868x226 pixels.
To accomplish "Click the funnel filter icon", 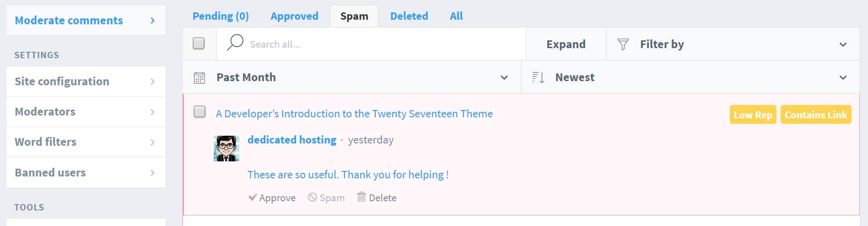I will [623, 44].
